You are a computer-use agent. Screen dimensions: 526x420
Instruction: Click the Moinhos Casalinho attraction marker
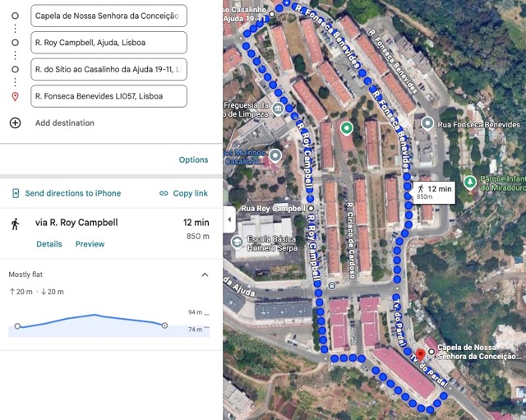pyautogui.click(x=275, y=155)
